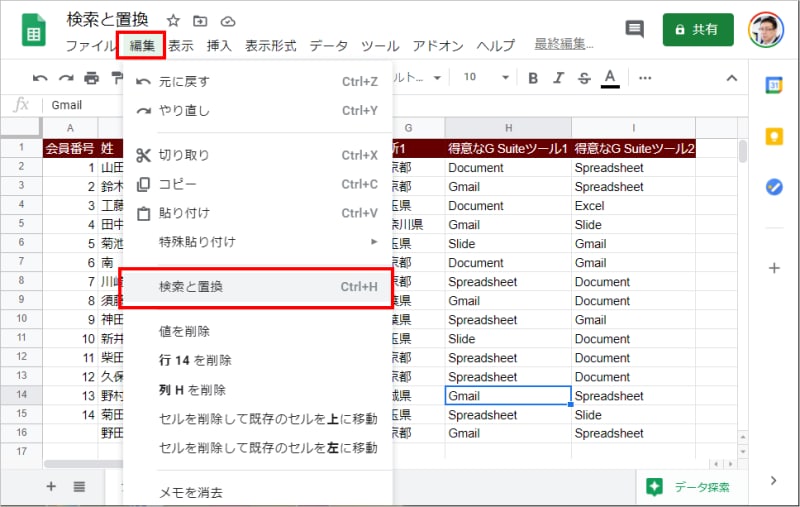Open the 挿入 menu
The width and height of the screenshot is (800, 507).
click(x=219, y=45)
